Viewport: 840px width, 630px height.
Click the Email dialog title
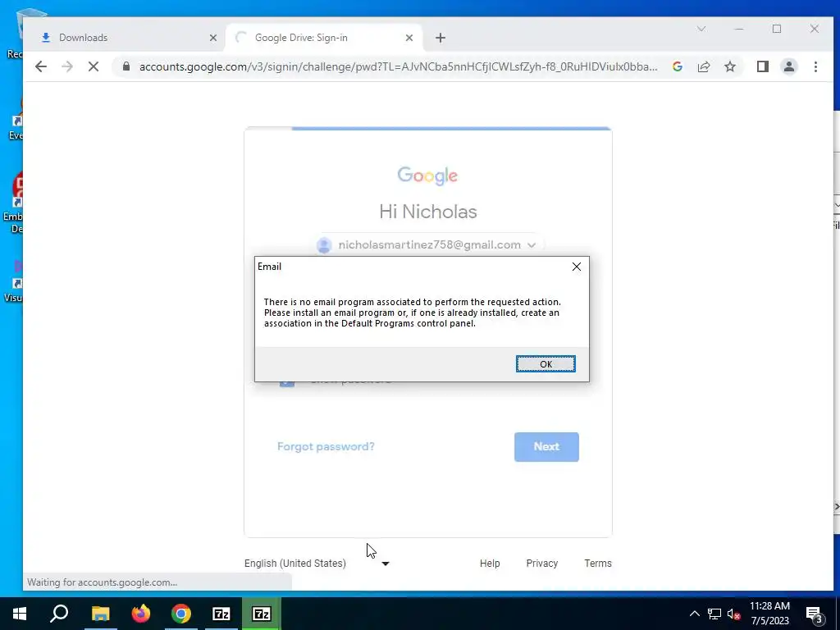(269, 267)
